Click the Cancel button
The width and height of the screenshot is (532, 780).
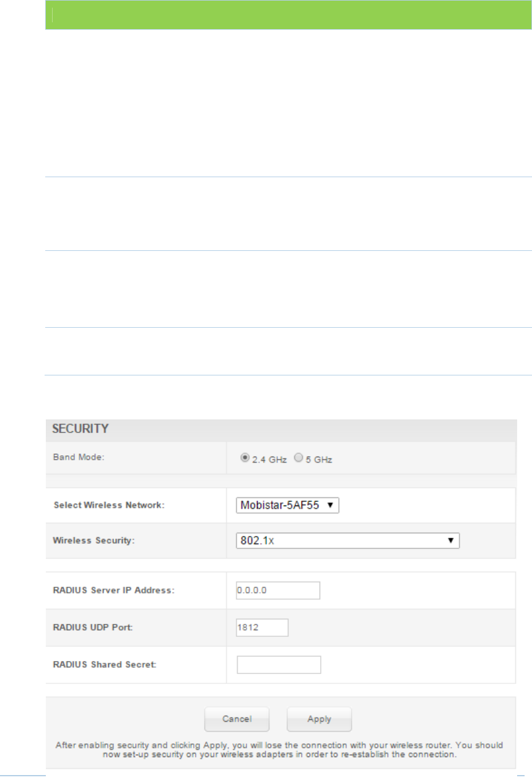237,719
